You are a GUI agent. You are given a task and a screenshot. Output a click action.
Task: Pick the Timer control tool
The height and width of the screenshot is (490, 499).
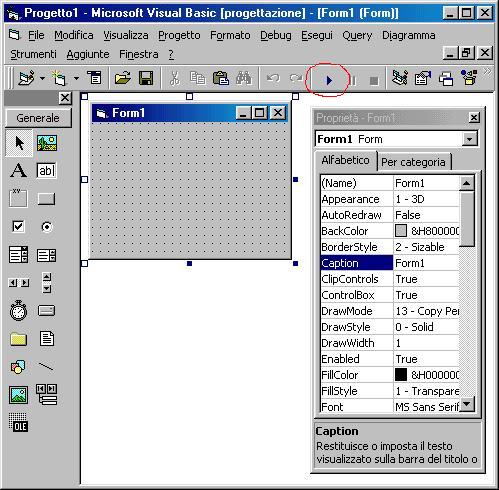(x=18, y=310)
